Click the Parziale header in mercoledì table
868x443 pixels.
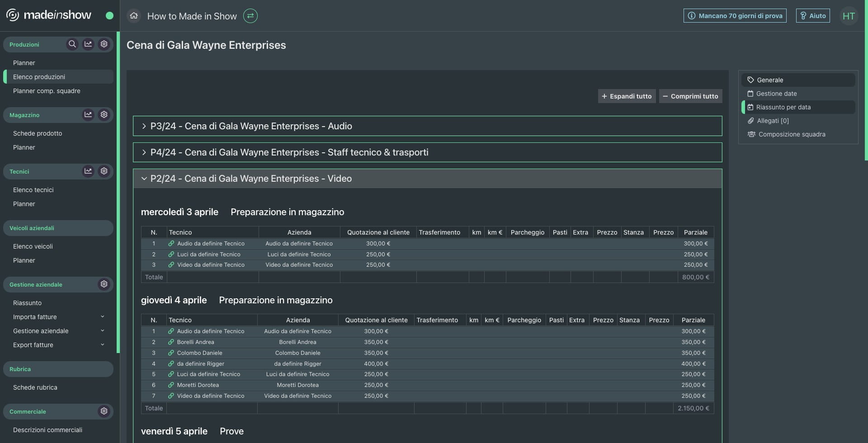pyautogui.click(x=696, y=232)
